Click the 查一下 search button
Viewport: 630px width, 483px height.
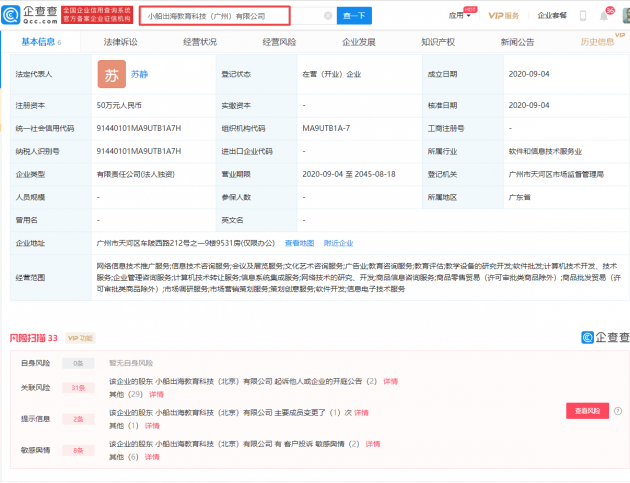pos(354,16)
